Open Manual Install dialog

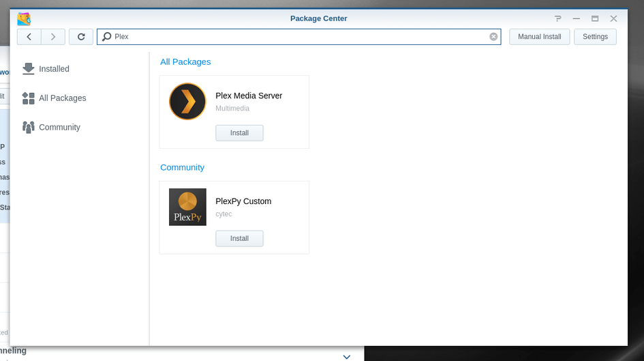[539, 37]
